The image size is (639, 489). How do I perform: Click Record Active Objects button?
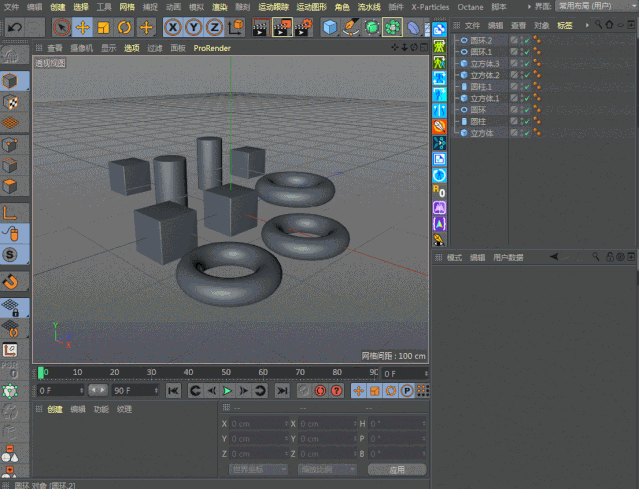(304, 391)
